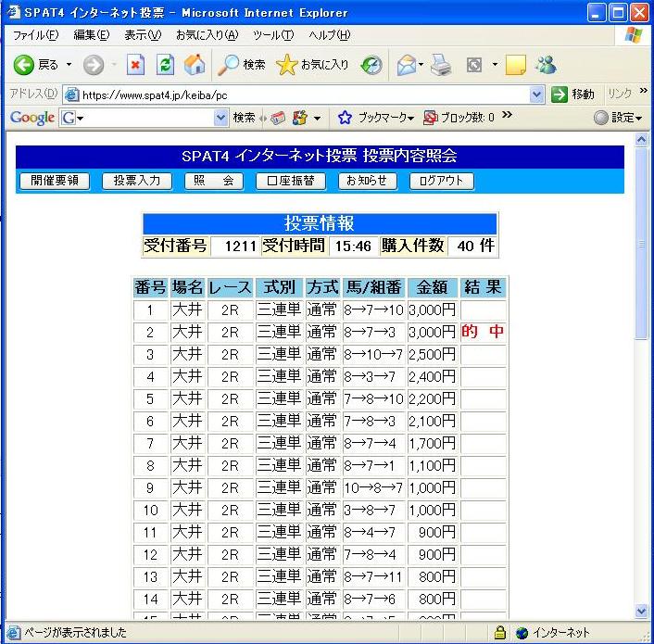Click the Google news card icon

pos(277,119)
